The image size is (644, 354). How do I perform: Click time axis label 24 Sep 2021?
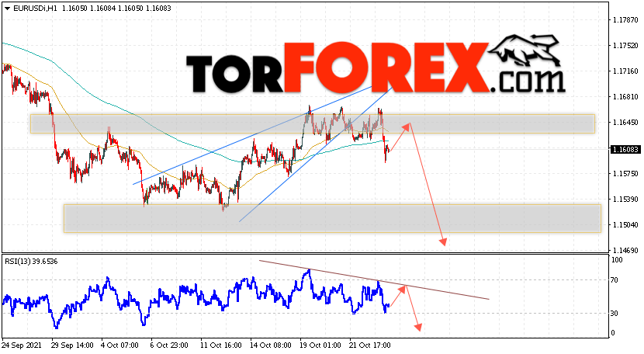(x=20, y=345)
